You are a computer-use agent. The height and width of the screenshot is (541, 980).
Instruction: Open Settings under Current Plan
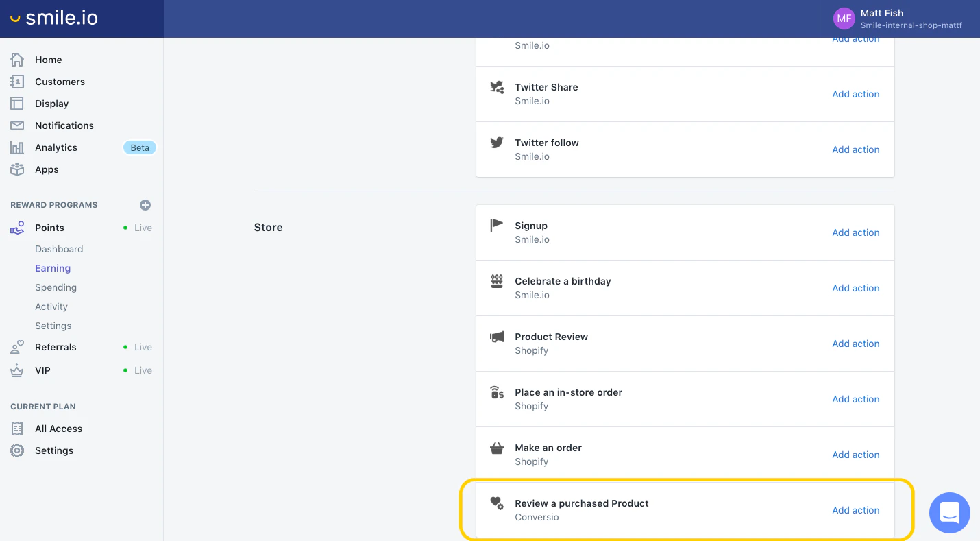coord(54,450)
